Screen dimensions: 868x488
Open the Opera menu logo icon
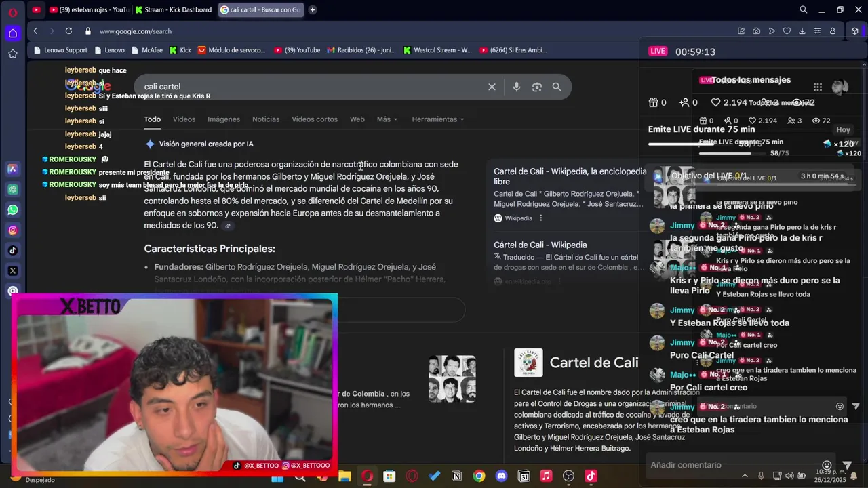point(13,13)
